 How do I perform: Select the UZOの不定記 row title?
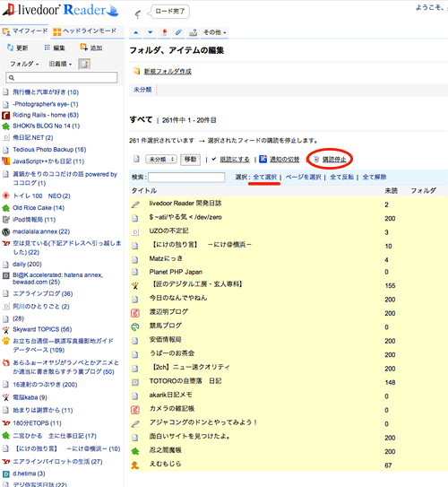pos(168,230)
